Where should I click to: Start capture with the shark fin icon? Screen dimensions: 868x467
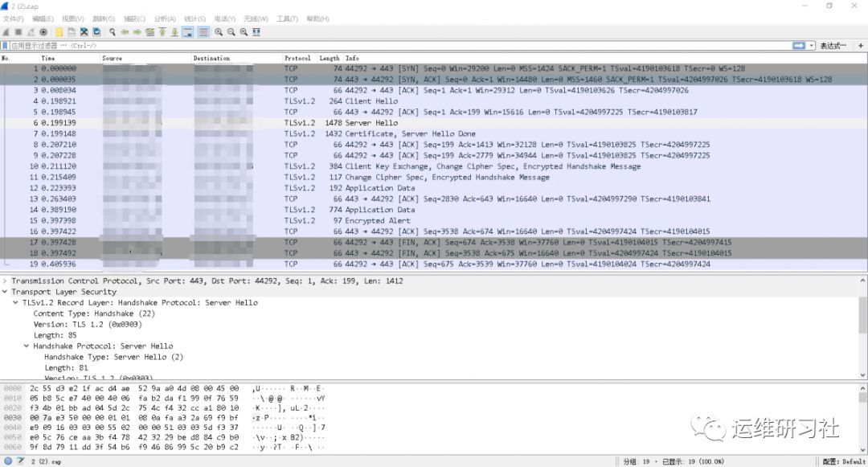tap(6, 32)
